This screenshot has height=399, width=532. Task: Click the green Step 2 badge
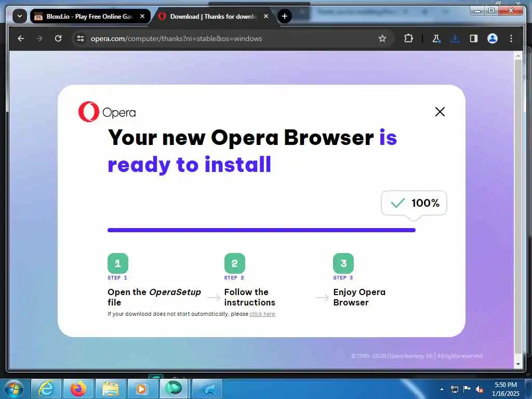(234, 263)
